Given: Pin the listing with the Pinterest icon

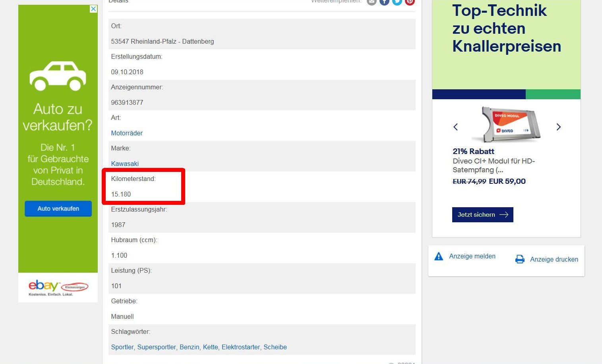Looking at the screenshot, I should (410, 2).
